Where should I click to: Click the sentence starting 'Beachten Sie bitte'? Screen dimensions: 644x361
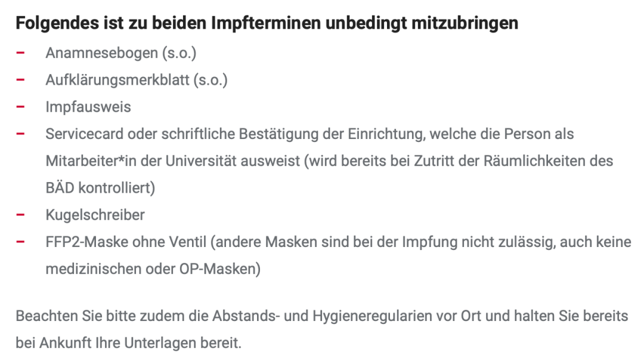pos(322,315)
